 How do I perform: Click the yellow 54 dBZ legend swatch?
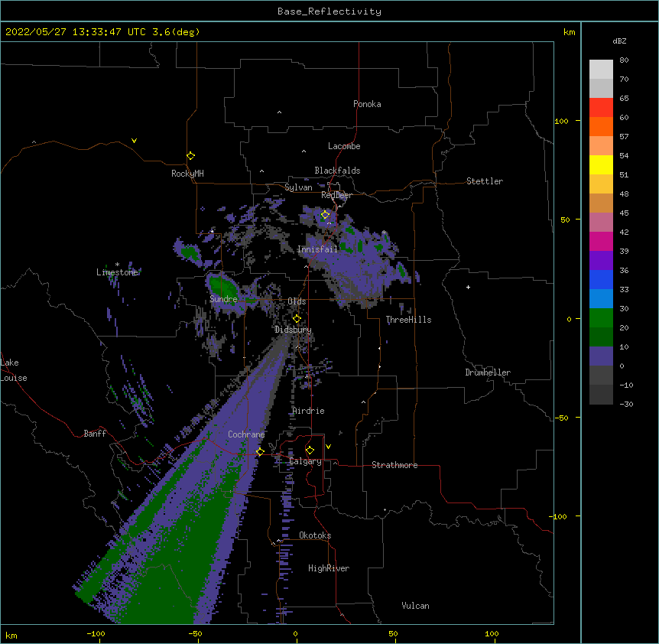click(x=601, y=164)
